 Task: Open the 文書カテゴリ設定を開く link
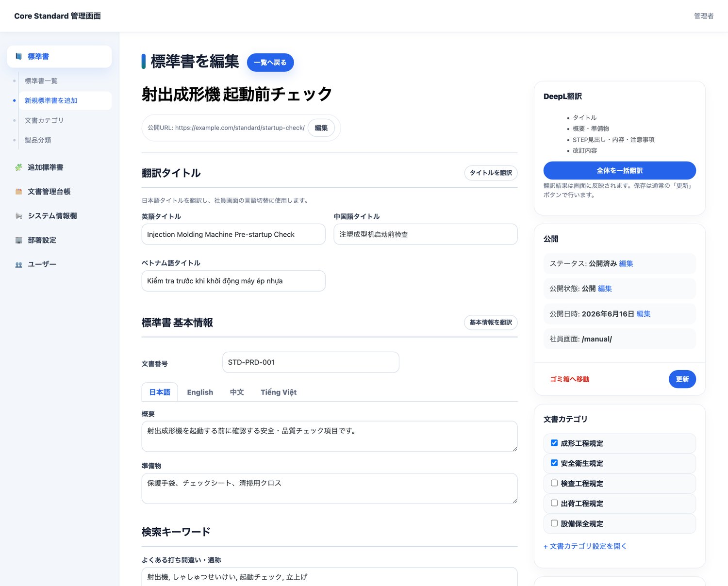pyautogui.click(x=585, y=546)
